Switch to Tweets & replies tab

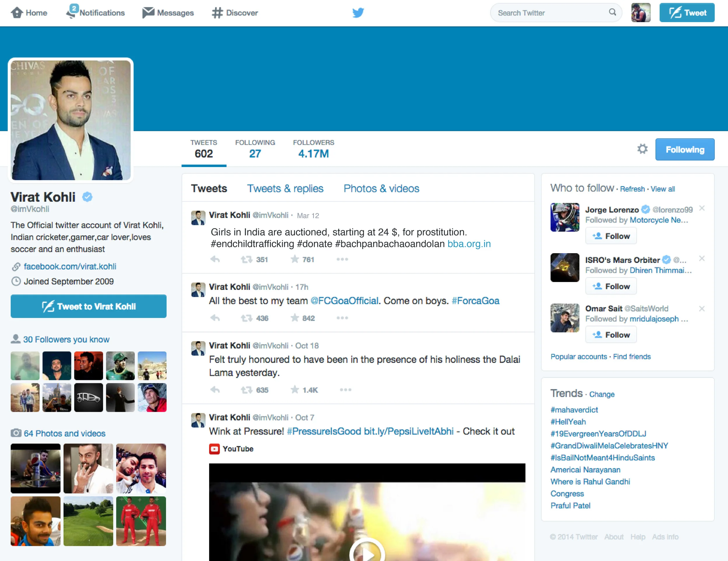tap(285, 189)
